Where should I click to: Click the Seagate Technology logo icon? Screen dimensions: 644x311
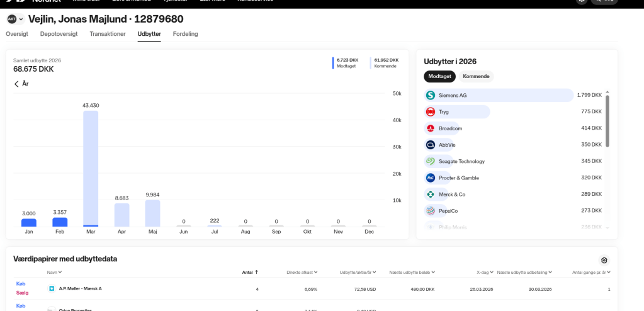[431, 161]
